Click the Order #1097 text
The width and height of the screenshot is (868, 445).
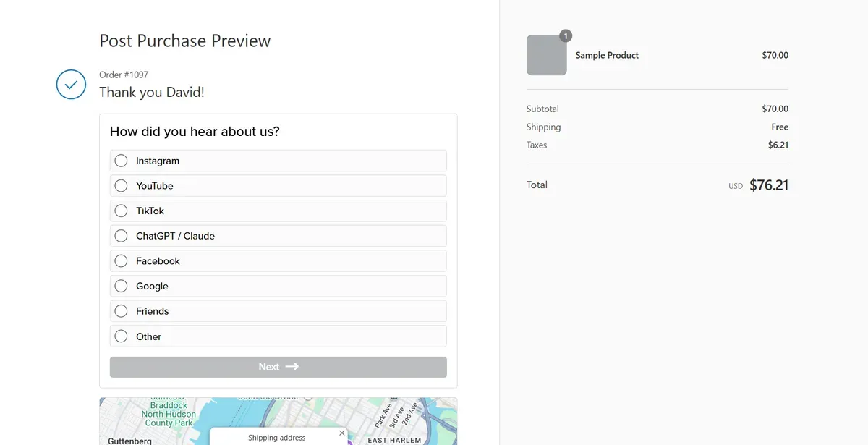(x=124, y=75)
